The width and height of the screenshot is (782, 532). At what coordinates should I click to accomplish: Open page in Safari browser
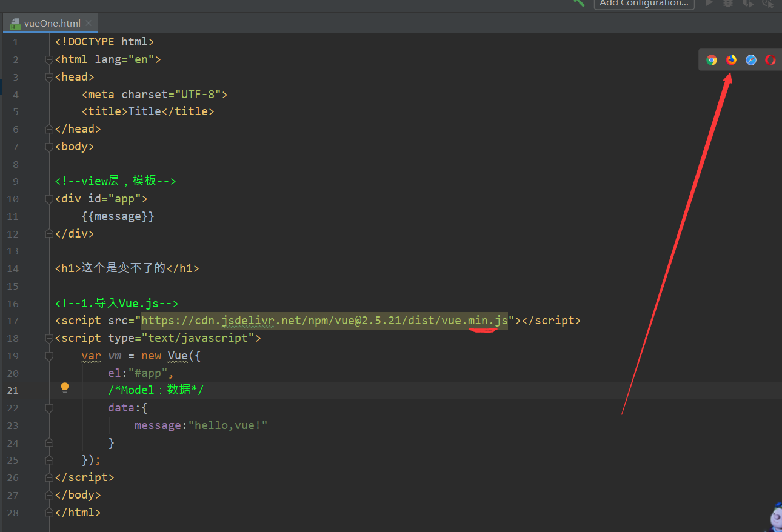751,60
